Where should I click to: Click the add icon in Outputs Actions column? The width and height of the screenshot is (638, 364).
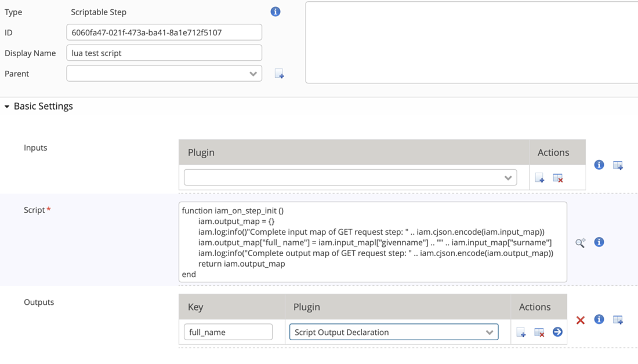click(x=521, y=332)
